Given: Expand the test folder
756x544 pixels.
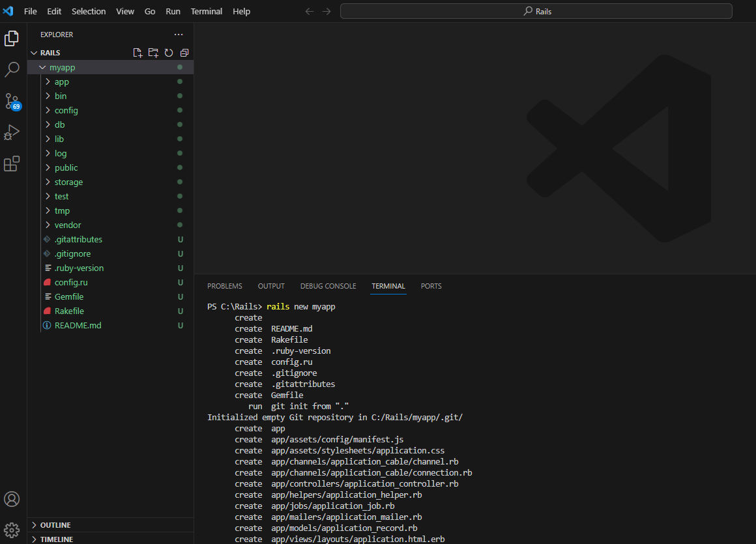Looking at the screenshot, I should pyautogui.click(x=48, y=197).
